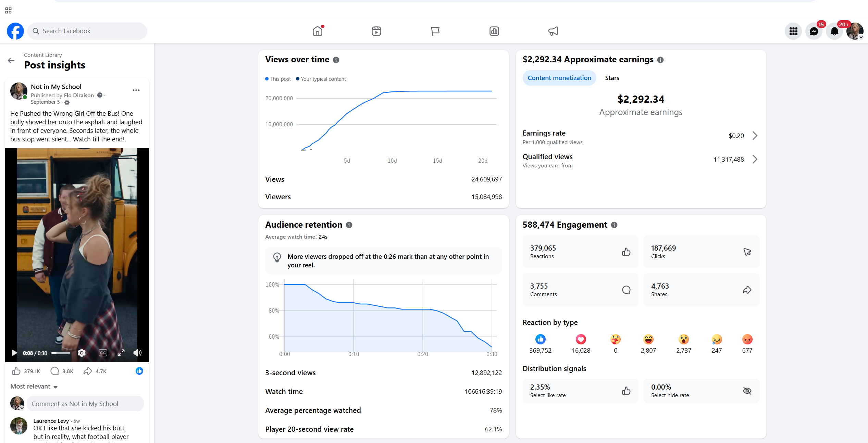
Task: Switch to the Content monetization tab
Action: (x=559, y=78)
